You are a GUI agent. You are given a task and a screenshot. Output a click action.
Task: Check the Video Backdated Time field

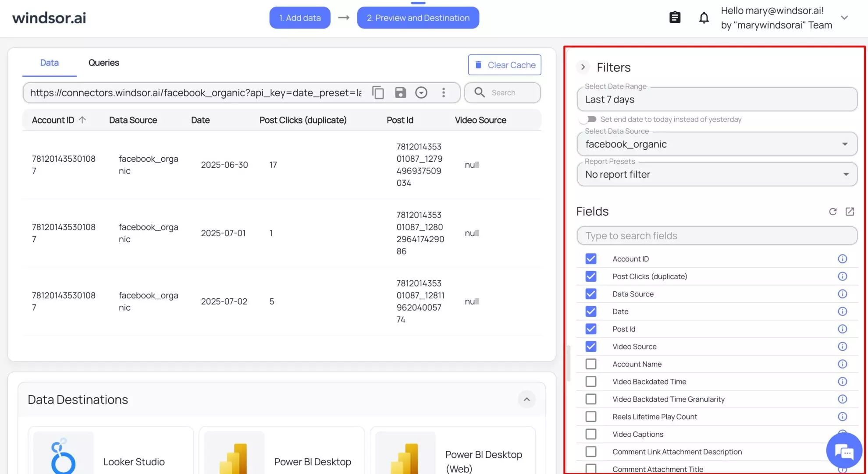coord(591,382)
